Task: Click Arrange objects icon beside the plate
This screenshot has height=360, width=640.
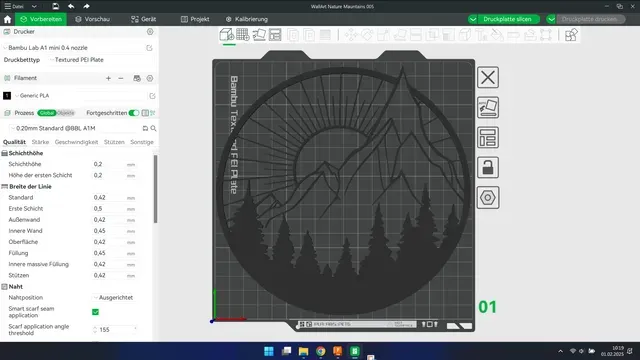Action: [488, 138]
